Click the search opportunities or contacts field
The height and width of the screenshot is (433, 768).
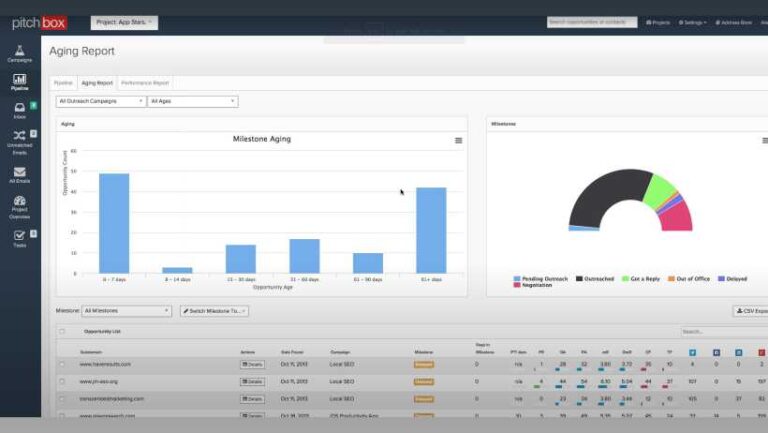pyautogui.click(x=591, y=22)
